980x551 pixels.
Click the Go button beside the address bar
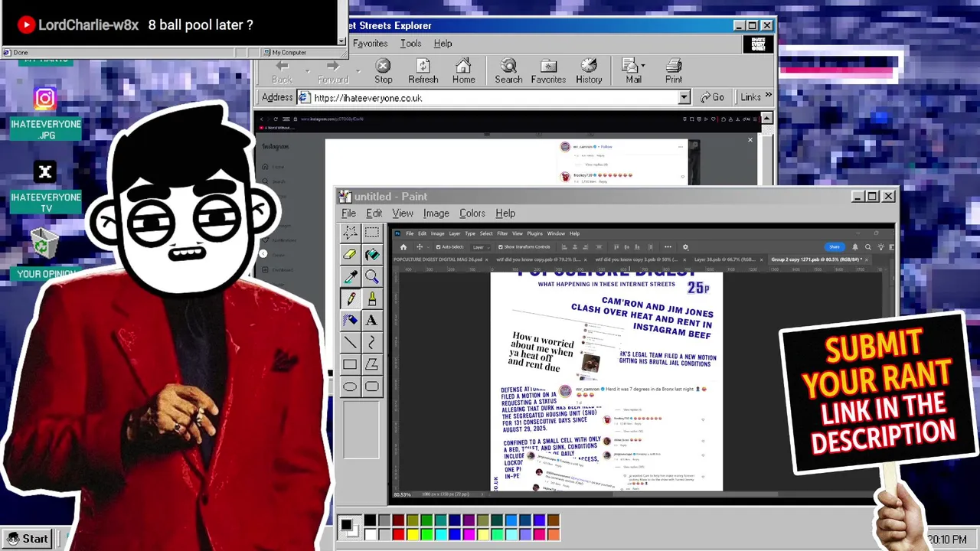click(x=712, y=97)
